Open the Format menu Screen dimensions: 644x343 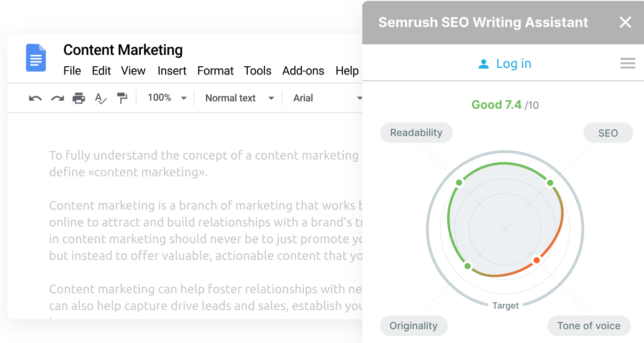[x=215, y=71]
